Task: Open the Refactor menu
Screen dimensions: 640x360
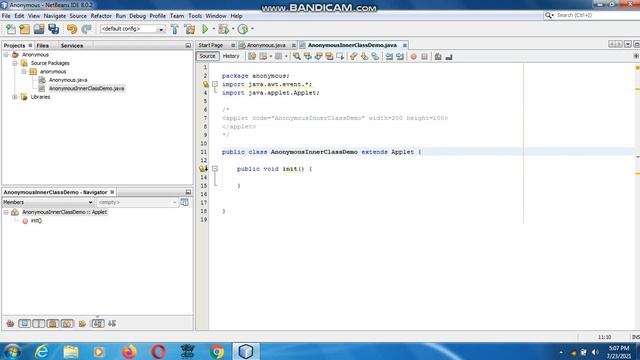Action: pos(101,16)
